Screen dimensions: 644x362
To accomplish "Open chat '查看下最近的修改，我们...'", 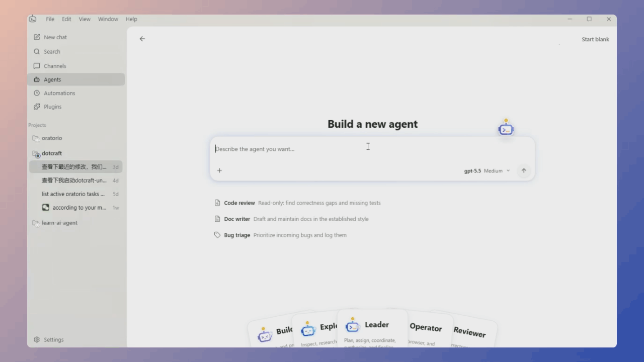I will point(76,167).
